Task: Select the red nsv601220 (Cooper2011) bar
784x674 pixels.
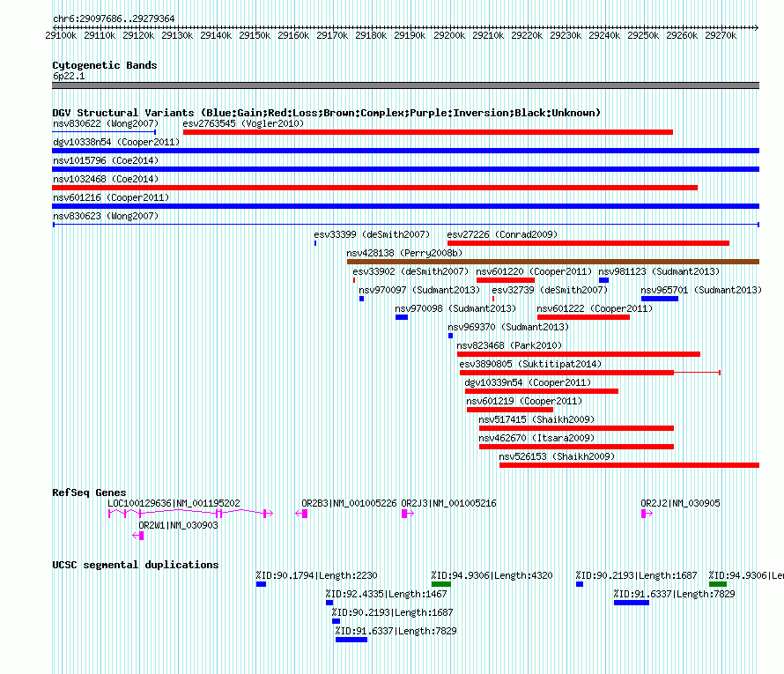Action: pos(506,280)
